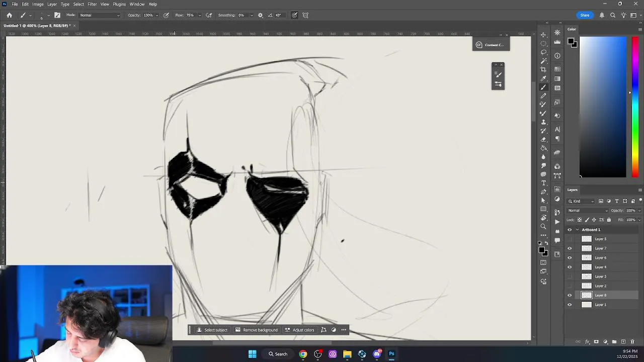This screenshot has height=362, width=644.
Task: Create new group folder icon
Action: tap(614, 342)
